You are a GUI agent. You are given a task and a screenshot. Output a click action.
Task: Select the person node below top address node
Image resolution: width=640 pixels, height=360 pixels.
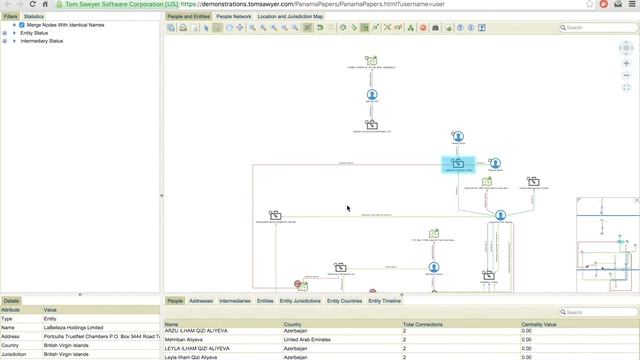(x=372, y=95)
